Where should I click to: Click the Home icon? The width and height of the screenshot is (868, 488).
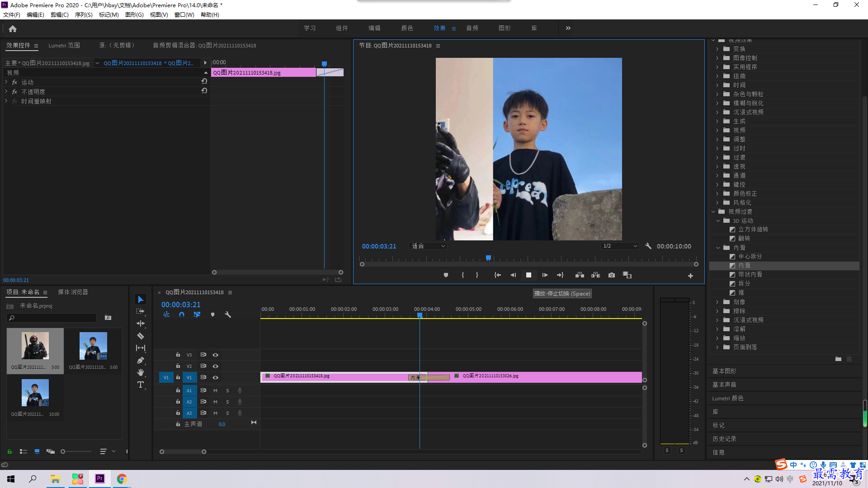point(13,28)
